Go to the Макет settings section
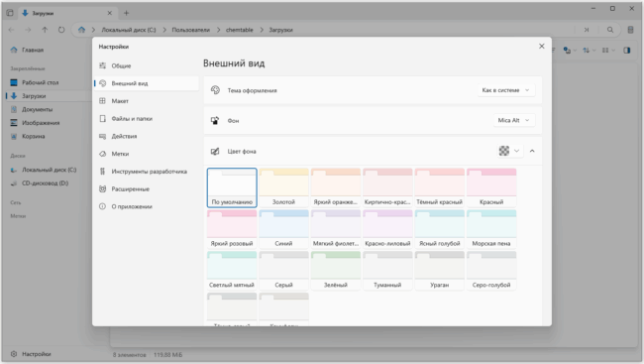The width and height of the screenshot is (644, 364). (x=146, y=101)
